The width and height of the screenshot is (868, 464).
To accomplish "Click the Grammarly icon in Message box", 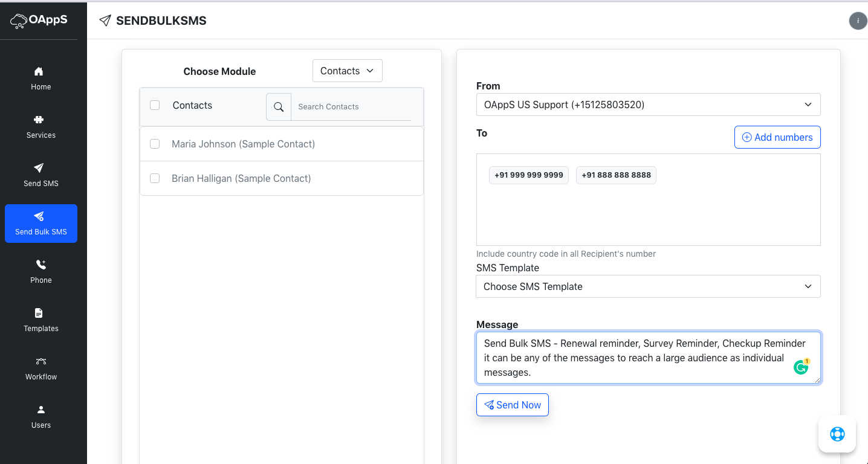I will click(x=802, y=367).
